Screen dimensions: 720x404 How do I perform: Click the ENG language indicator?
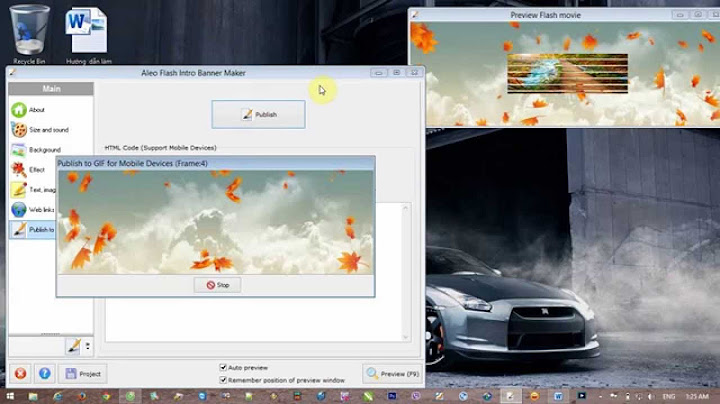(669, 396)
